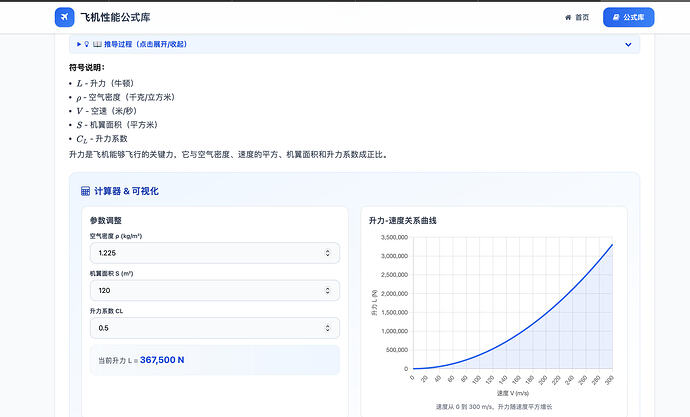Click the book icon in 公式库 button

tap(614, 18)
